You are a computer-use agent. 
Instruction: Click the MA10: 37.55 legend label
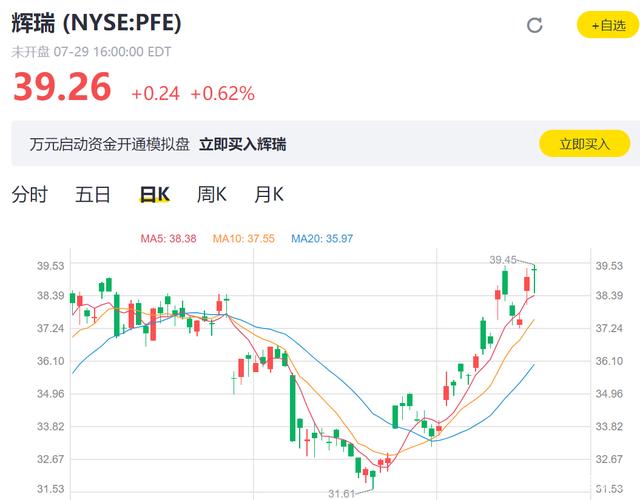241,238
